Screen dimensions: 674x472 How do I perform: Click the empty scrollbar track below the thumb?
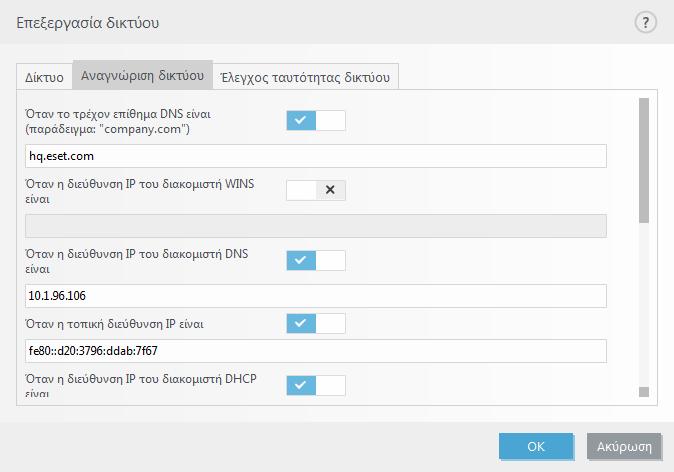click(x=643, y=304)
